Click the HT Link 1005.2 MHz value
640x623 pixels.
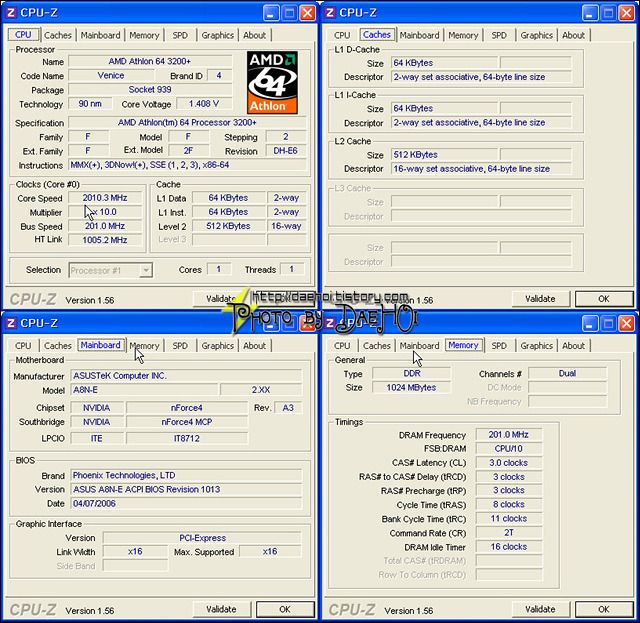point(105,240)
